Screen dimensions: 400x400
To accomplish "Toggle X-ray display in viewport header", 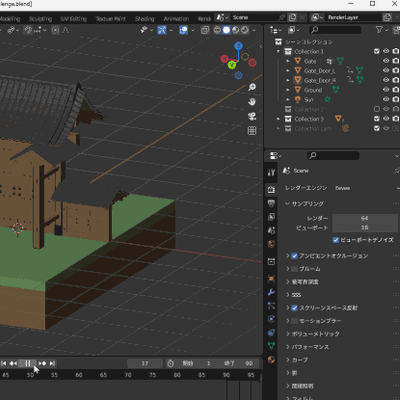I will tap(205, 30).
